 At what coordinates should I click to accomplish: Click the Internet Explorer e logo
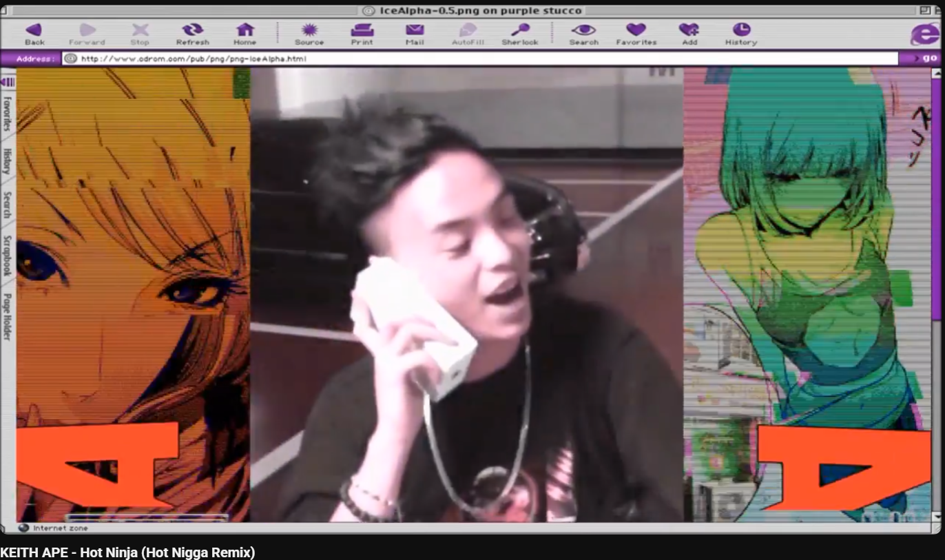click(924, 34)
